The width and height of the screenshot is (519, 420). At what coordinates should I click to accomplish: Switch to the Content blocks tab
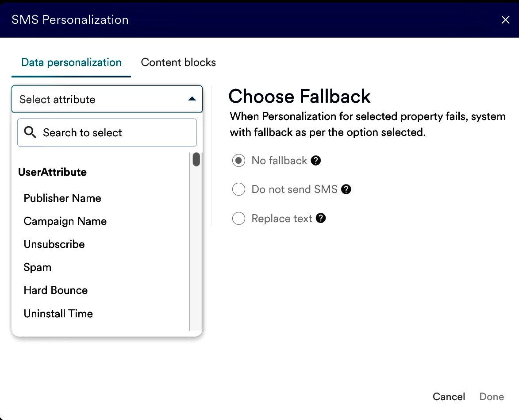tap(178, 62)
